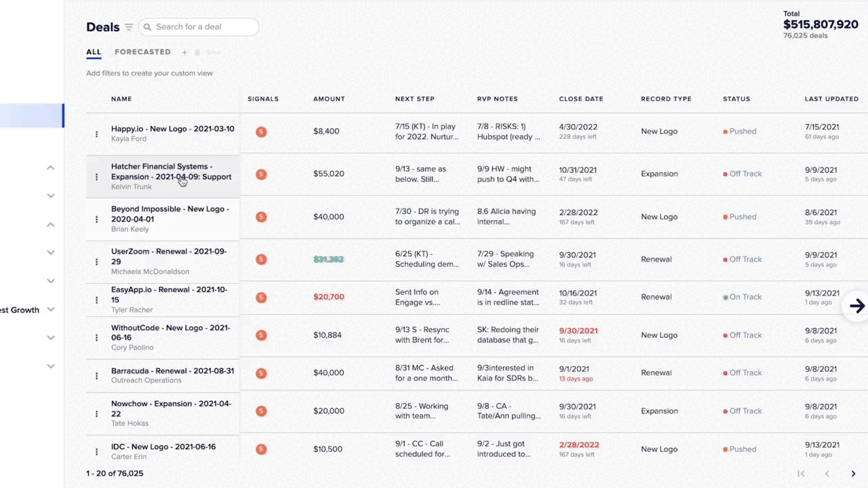
Task: Change Pushed status on Happy.io deal
Action: (x=739, y=131)
